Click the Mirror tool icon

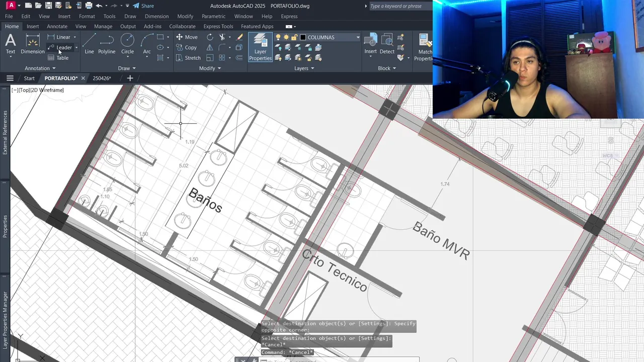(210, 47)
